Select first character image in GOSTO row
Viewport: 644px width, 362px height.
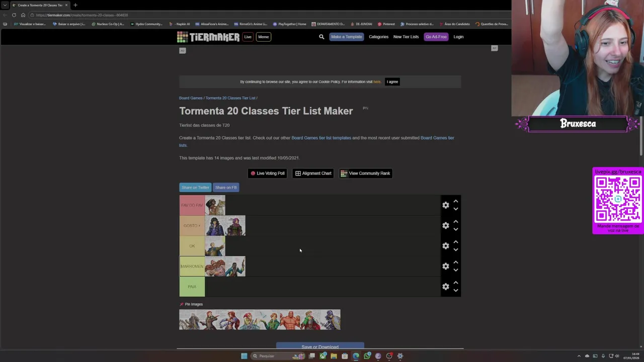pos(215,226)
